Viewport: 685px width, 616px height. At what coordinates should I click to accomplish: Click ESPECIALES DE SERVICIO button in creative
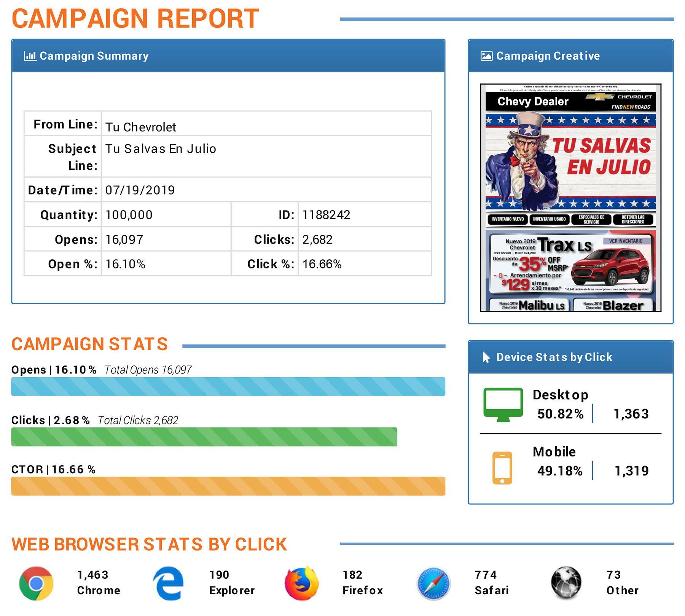tap(591, 219)
